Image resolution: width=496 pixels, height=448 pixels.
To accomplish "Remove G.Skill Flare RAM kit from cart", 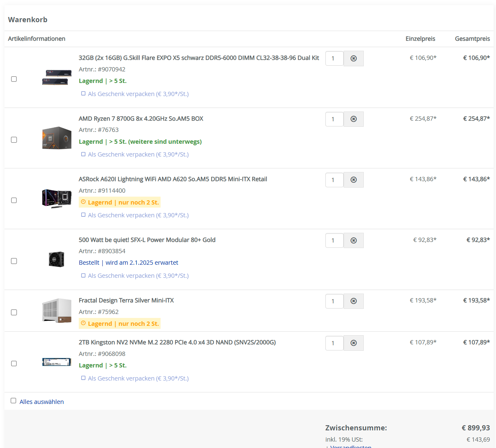I will (353, 58).
